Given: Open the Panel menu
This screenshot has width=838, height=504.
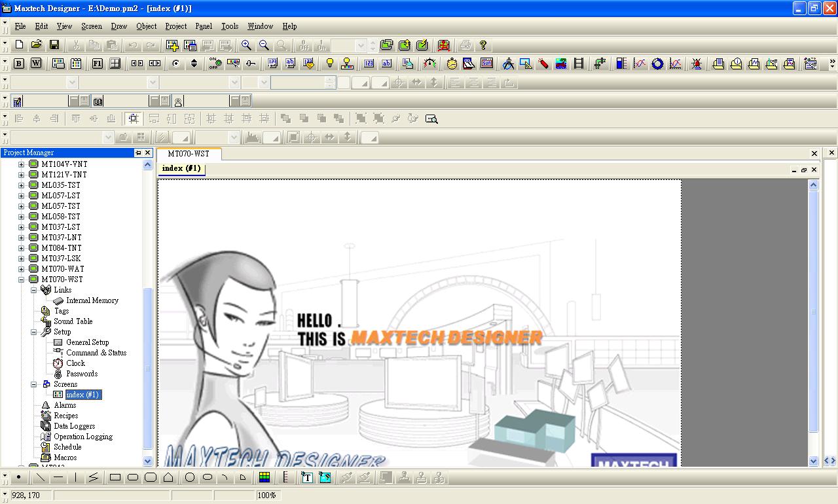Looking at the screenshot, I should 204,26.
